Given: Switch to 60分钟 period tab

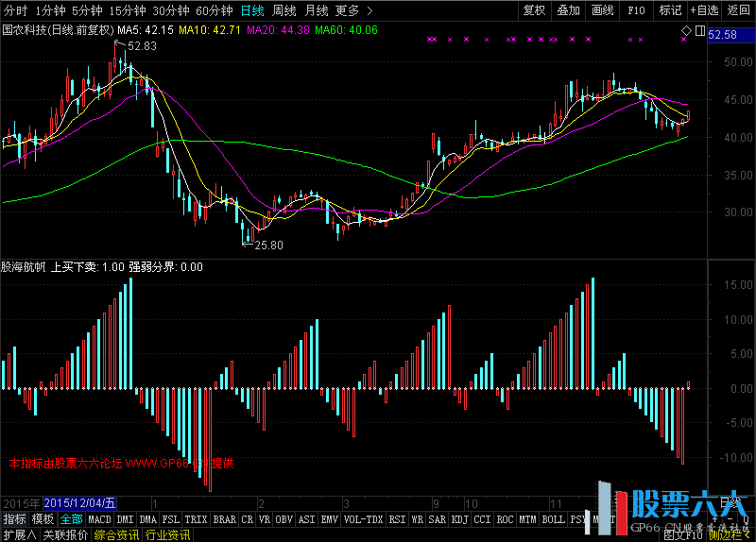Looking at the screenshot, I should (214, 10).
